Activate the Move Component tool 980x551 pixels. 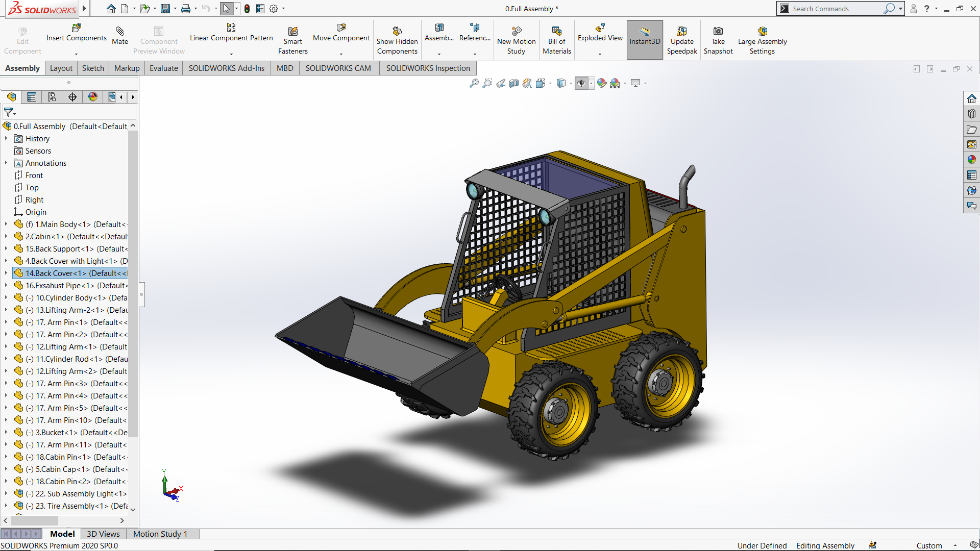click(x=341, y=33)
